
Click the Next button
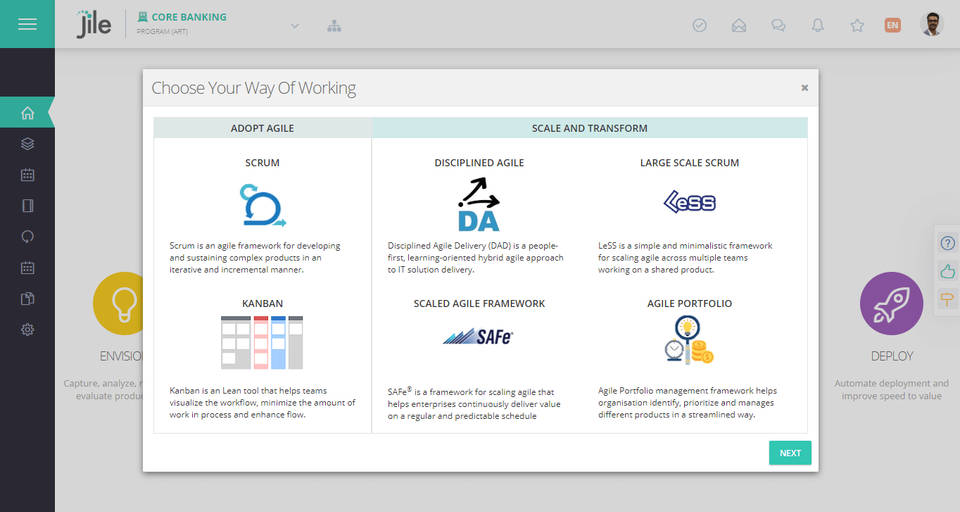point(790,453)
